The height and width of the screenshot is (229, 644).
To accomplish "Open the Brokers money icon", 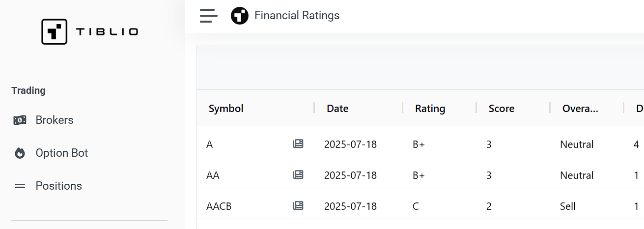I will [20, 120].
